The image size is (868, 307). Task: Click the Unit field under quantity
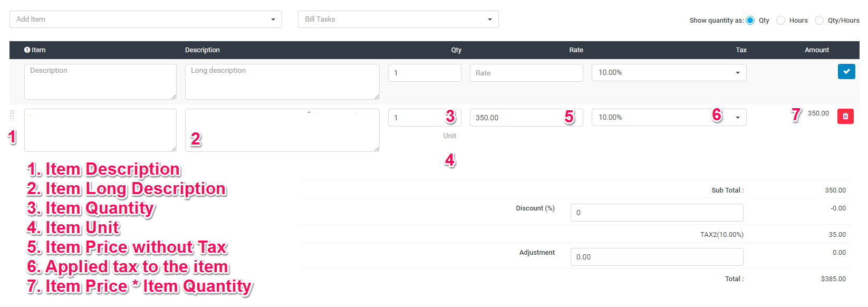point(449,136)
